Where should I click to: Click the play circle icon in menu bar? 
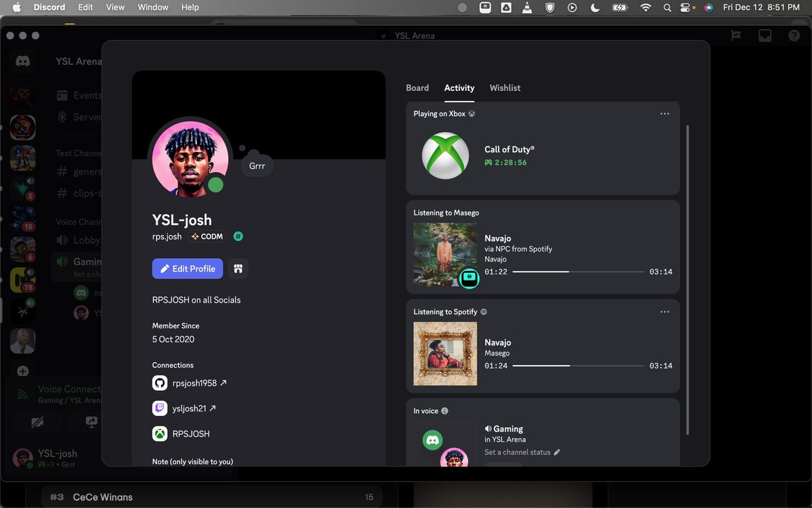click(x=572, y=7)
